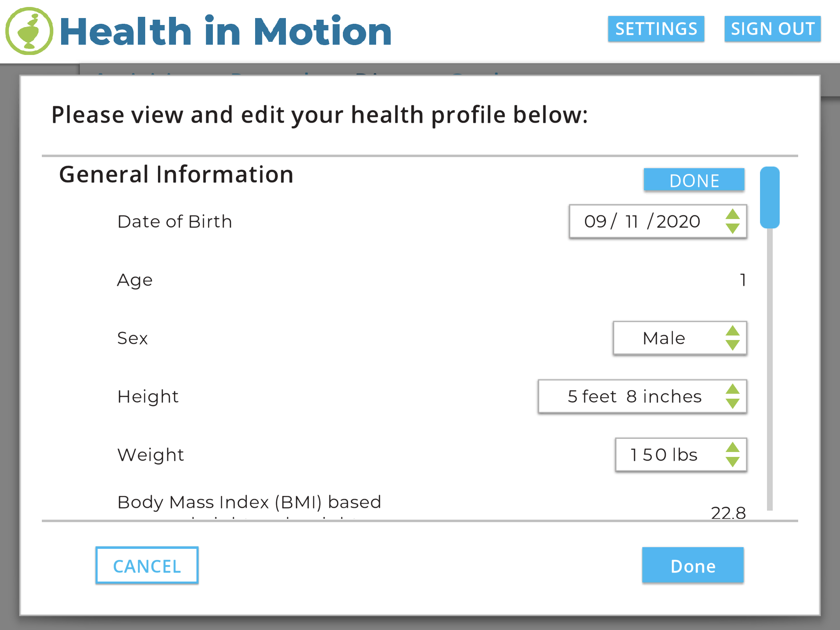The width and height of the screenshot is (840, 630).
Task: Click the Date of Birth up arrow
Action: (732, 215)
